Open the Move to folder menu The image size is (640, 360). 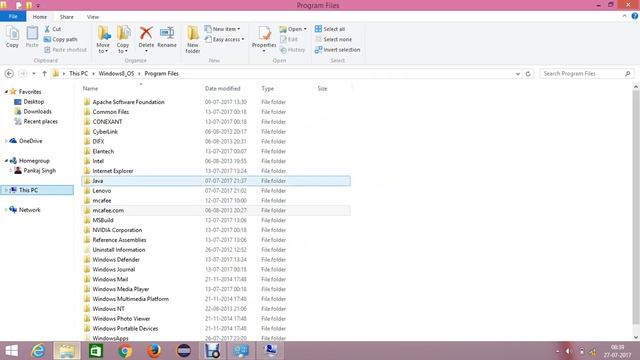coord(103,39)
